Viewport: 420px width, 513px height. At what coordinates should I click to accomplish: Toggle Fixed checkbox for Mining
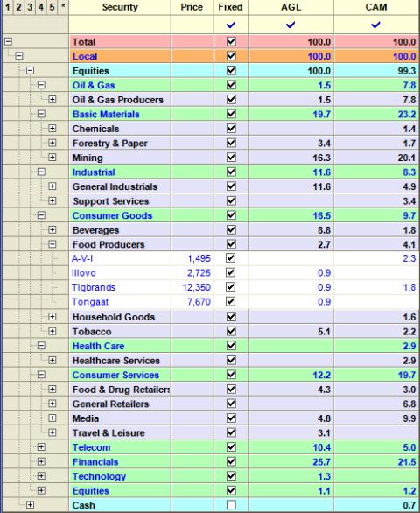click(231, 158)
